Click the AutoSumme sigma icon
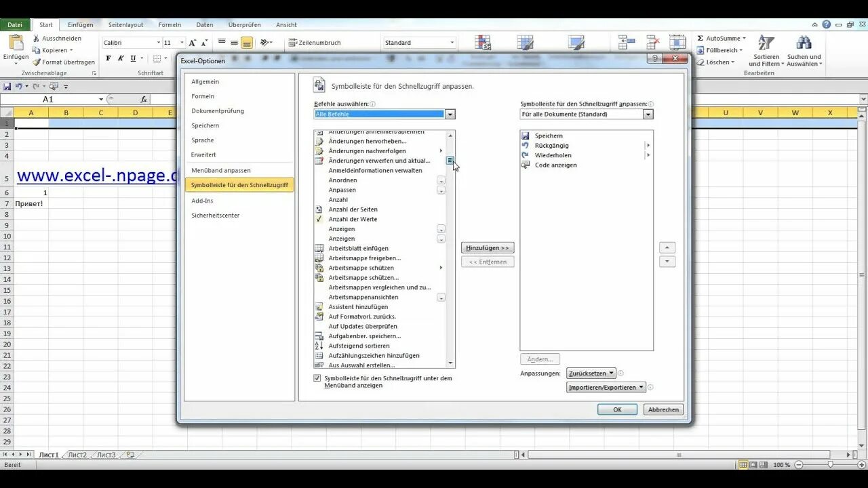This screenshot has height=488, width=868. coord(701,39)
